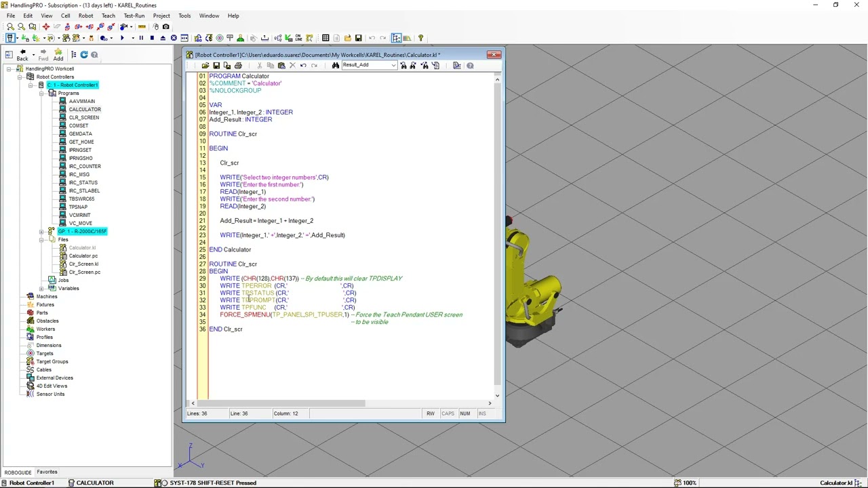This screenshot has height=488, width=868.
Task: Run the program with play button
Action: tap(122, 38)
